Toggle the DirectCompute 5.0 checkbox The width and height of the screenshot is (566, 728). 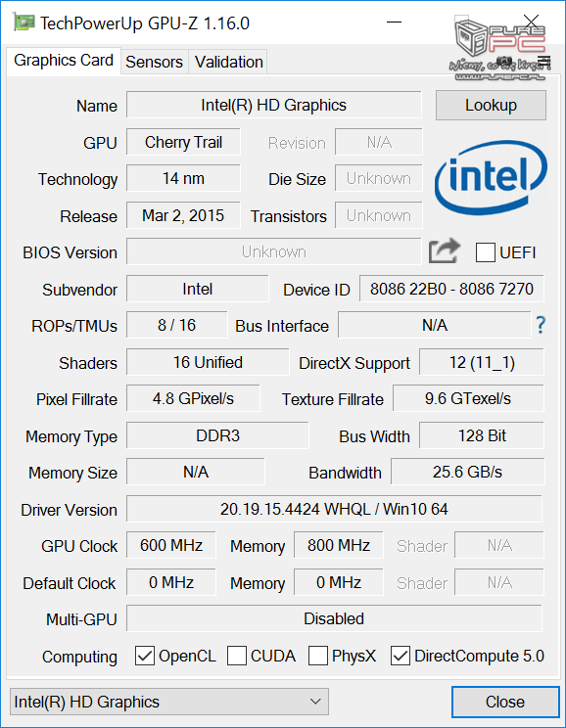[401, 656]
